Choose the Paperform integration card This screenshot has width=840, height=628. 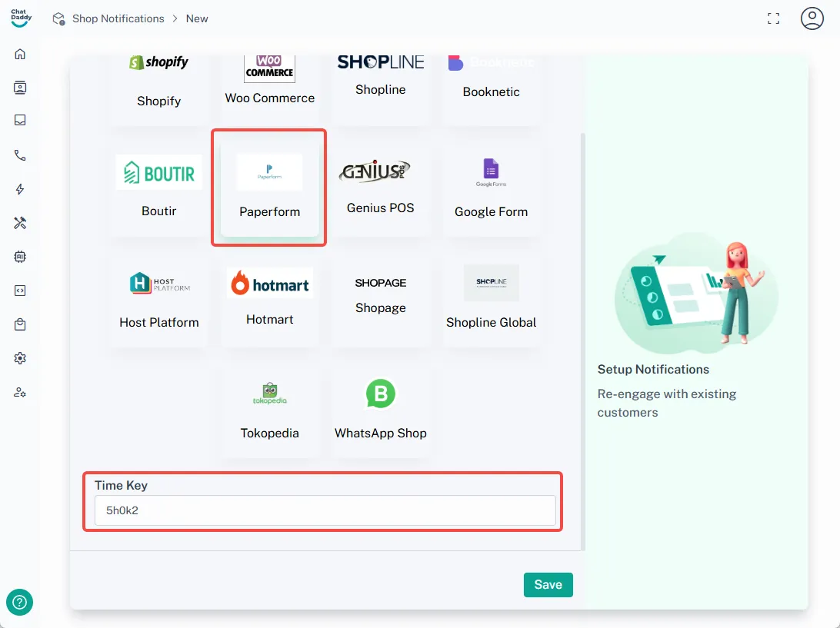tap(269, 188)
